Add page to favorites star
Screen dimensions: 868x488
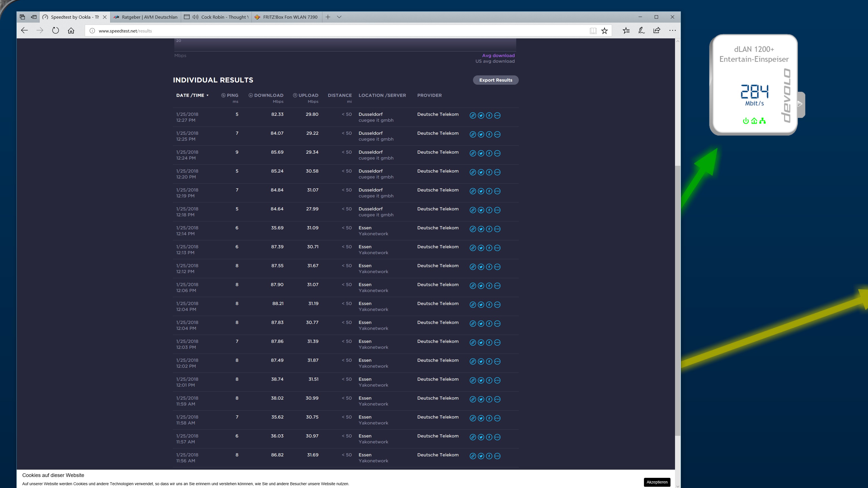[x=604, y=31]
